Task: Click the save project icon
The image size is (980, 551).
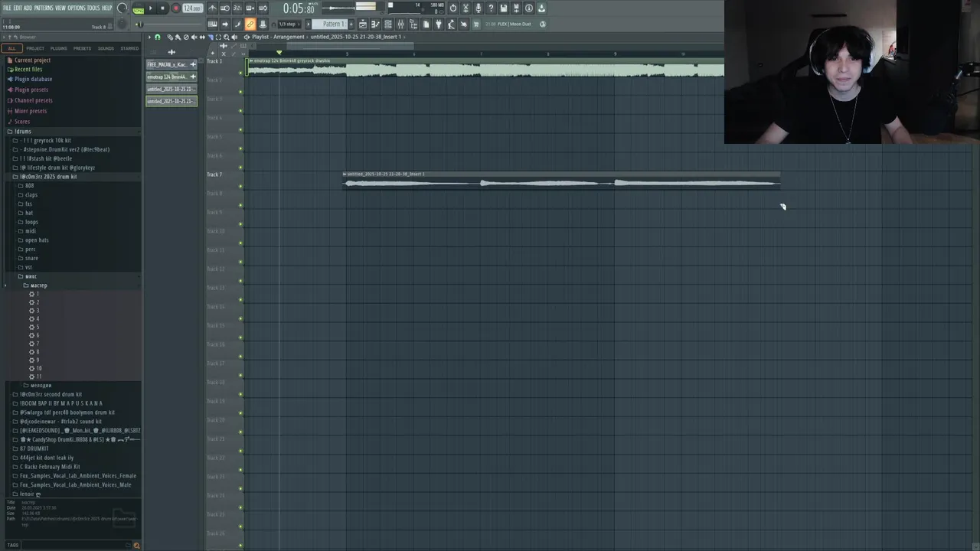Action: point(504,8)
